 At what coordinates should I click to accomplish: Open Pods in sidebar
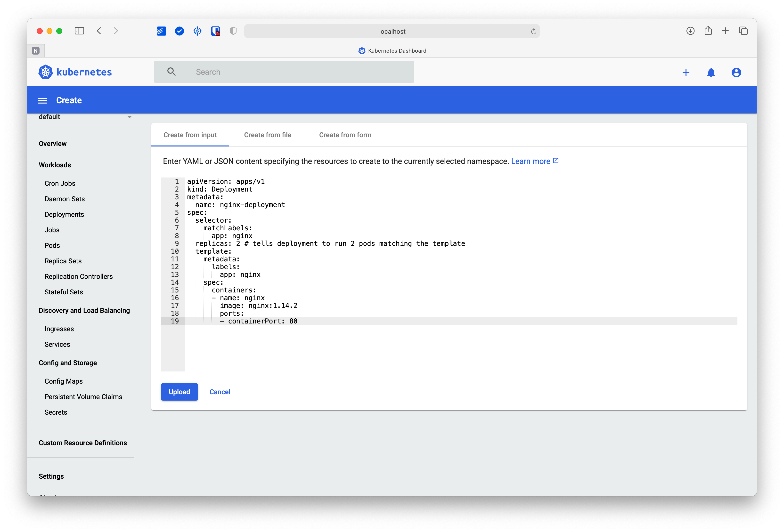(52, 245)
